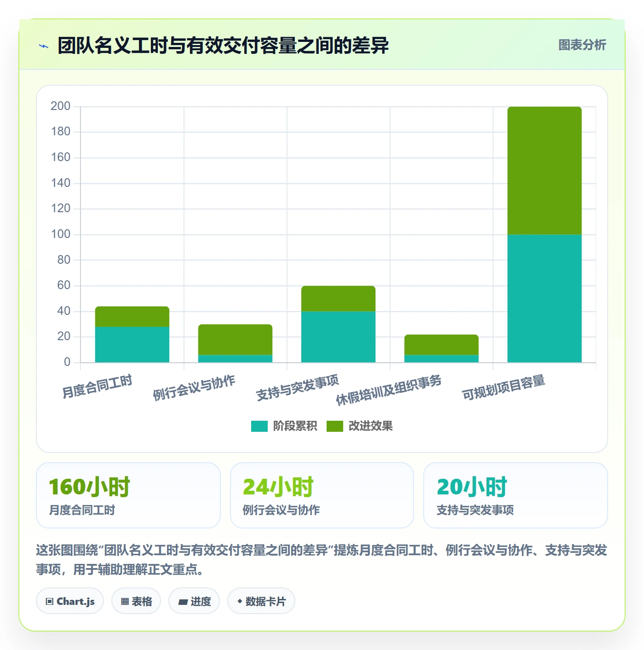The height and width of the screenshot is (650, 644).
Task: Click the 图表分析 label in header
Action: [582, 45]
